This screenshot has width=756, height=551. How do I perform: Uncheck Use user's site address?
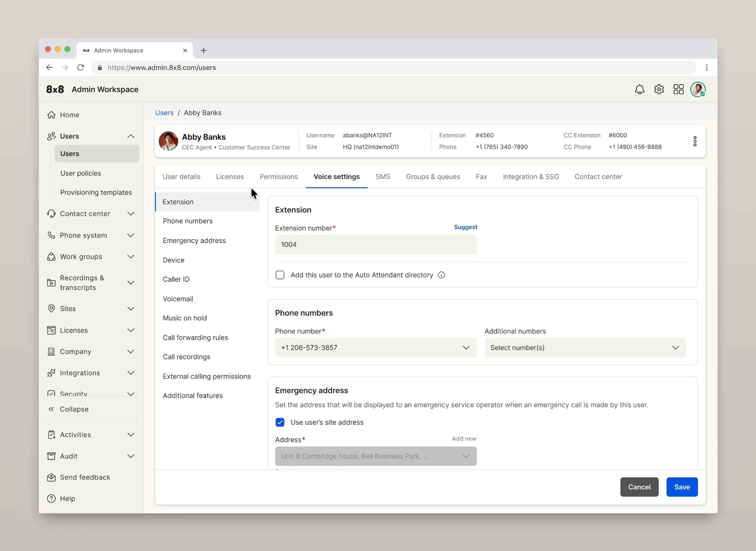(x=280, y=422)
